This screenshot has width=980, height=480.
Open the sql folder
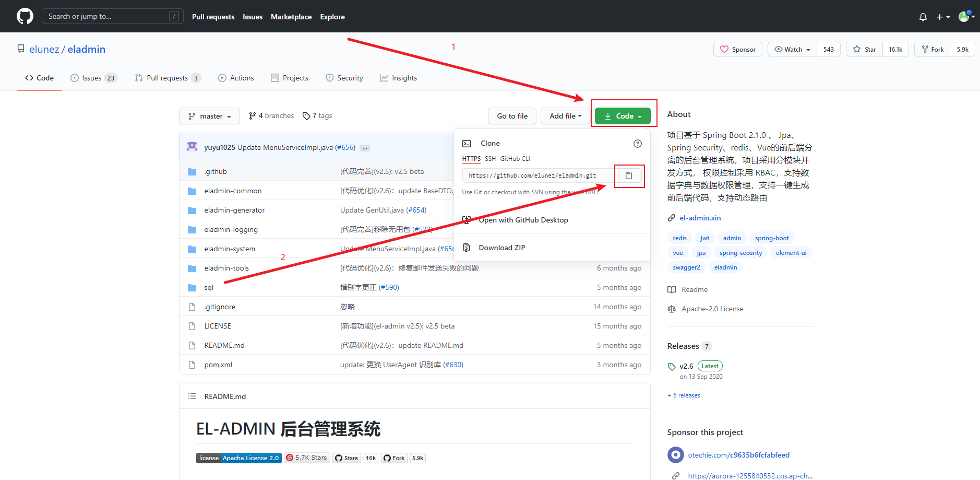click(209, 287)
